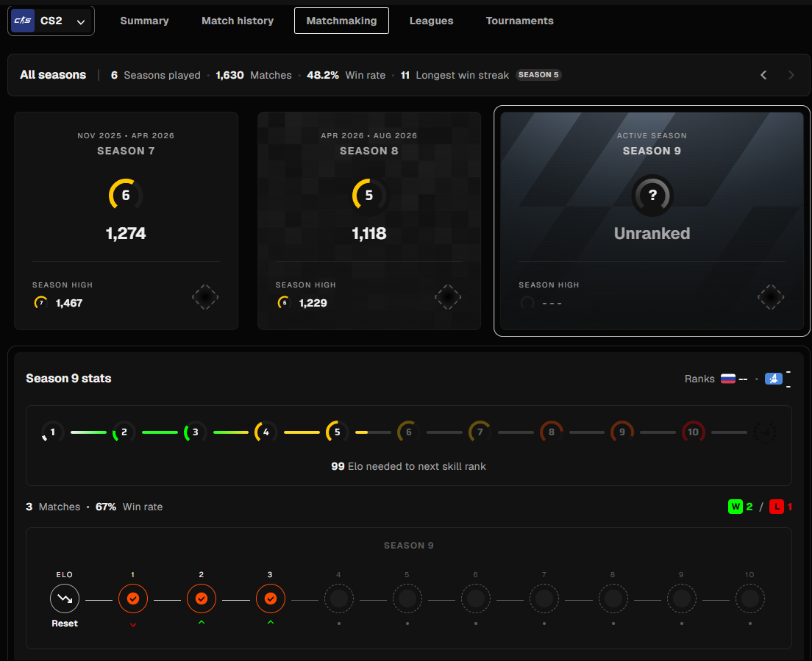Click Season 8 season high level 6 icon
This screenshot has width=812, height=661.
pos(285,303)
